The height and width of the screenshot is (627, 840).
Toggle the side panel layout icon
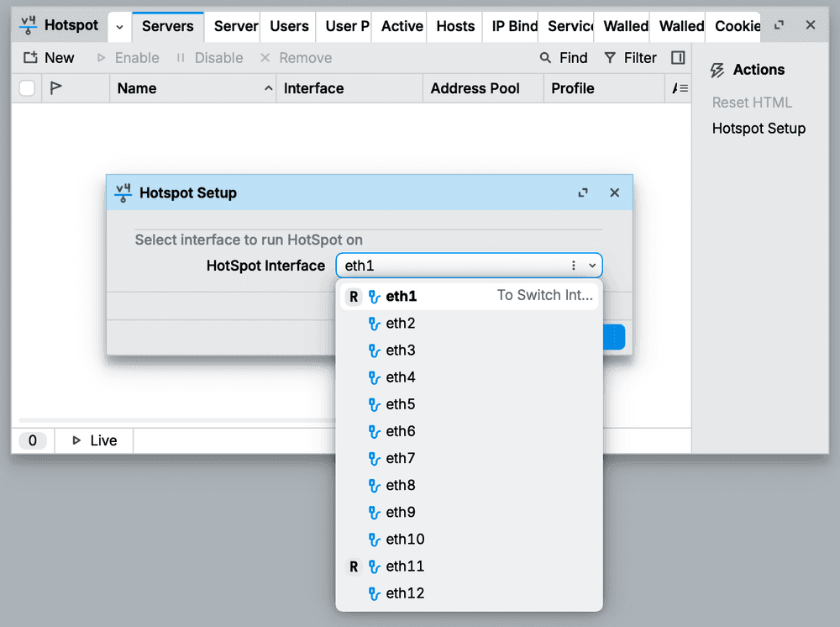coord(678,58)
